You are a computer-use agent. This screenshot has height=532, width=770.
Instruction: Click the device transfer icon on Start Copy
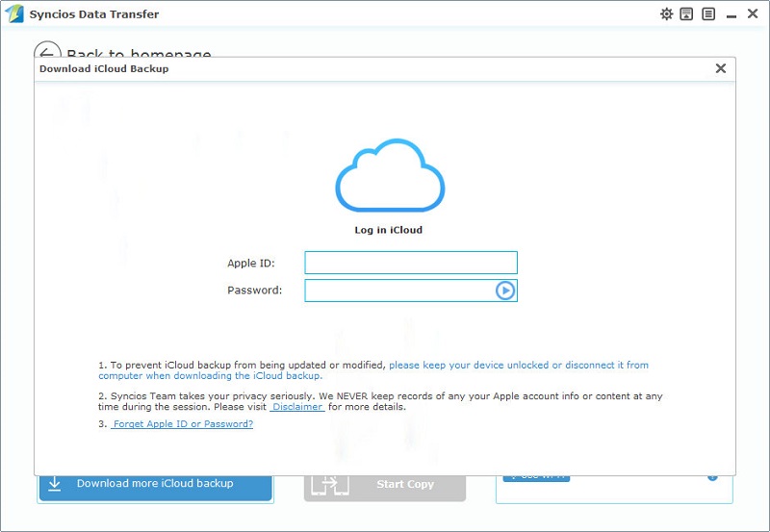point(330,486)
